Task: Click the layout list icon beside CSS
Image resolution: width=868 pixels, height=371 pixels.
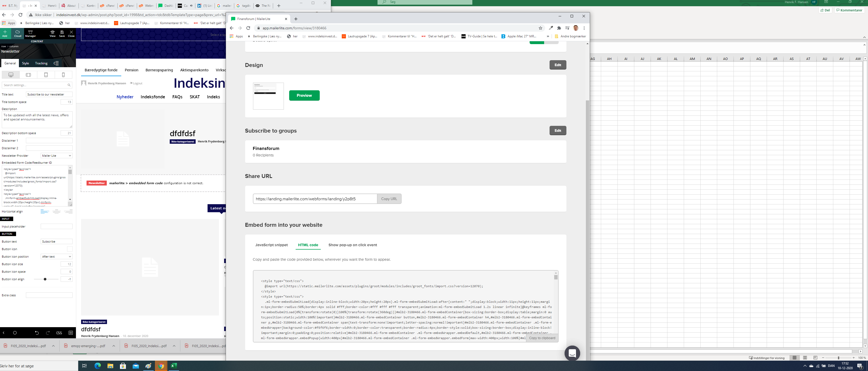Action: coord(71,333)
